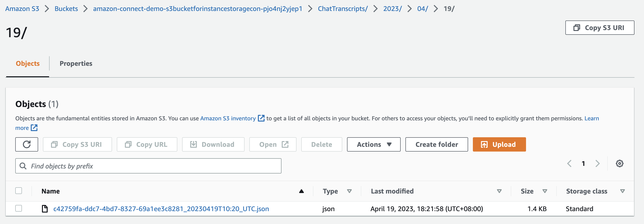The height and width of the screenshot is (224, 644).
Task: Click the Download button
Action: pos(213,144)
